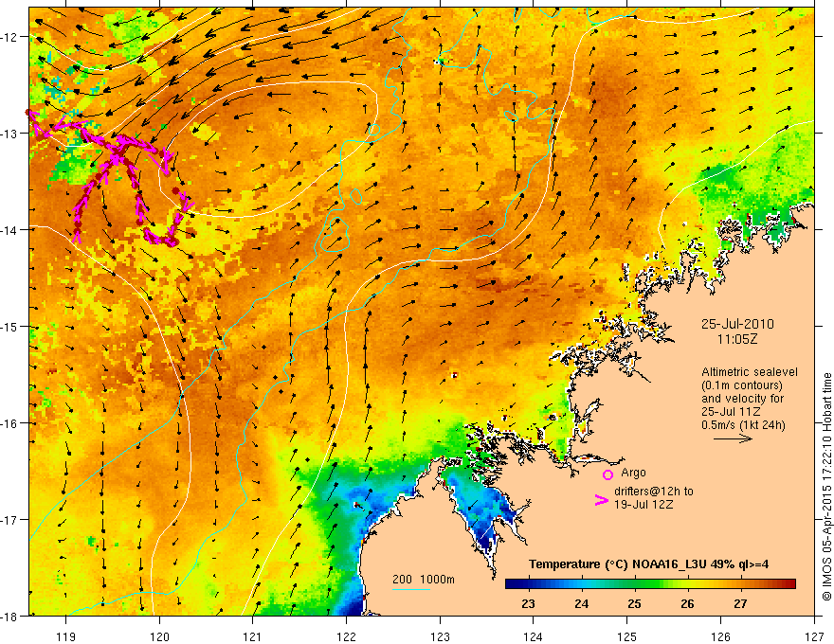Click longitude label 126 on bottom axis
The width and height of the screenshot is (834, 644).
pos(720,637)
